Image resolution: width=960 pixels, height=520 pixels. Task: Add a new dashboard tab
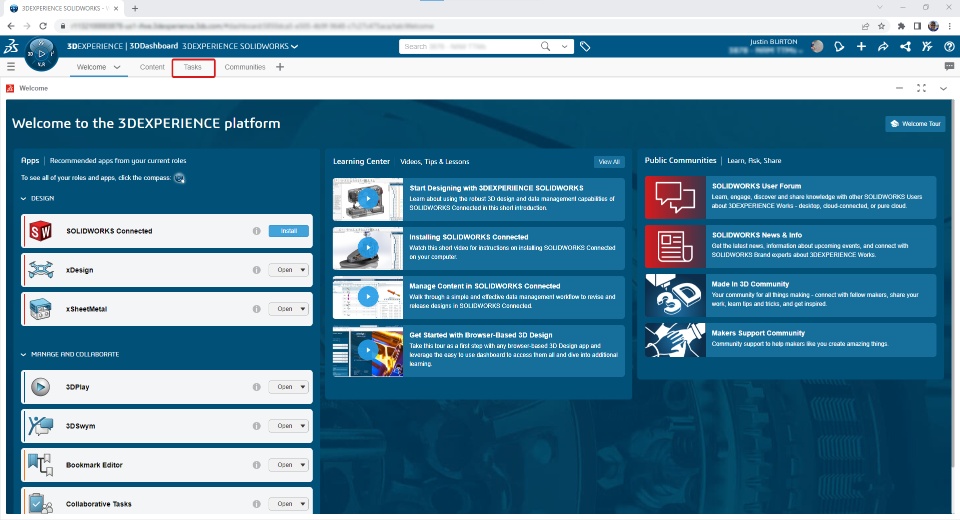280,67
